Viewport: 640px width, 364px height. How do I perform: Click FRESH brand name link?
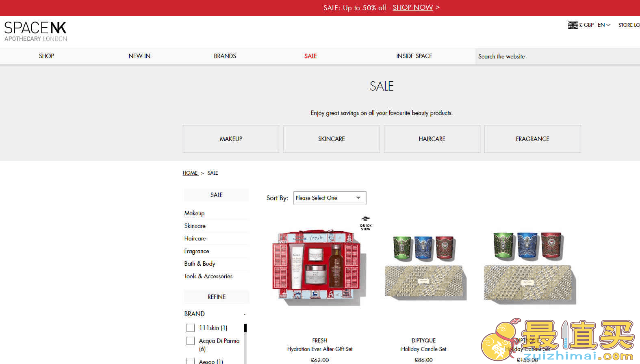pos(320,340)
